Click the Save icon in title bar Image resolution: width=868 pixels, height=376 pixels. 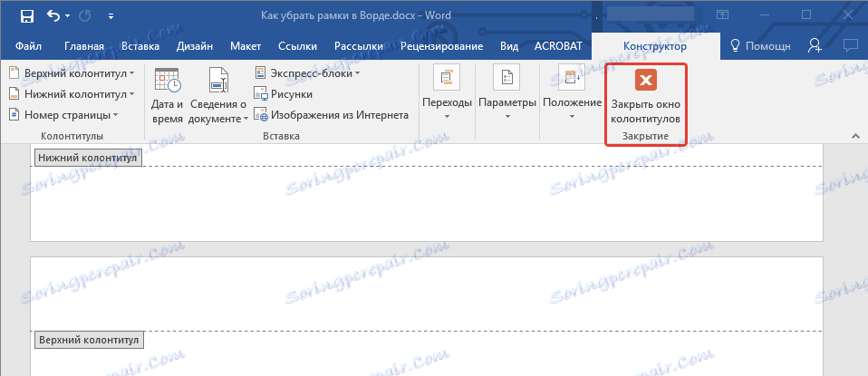26,16
